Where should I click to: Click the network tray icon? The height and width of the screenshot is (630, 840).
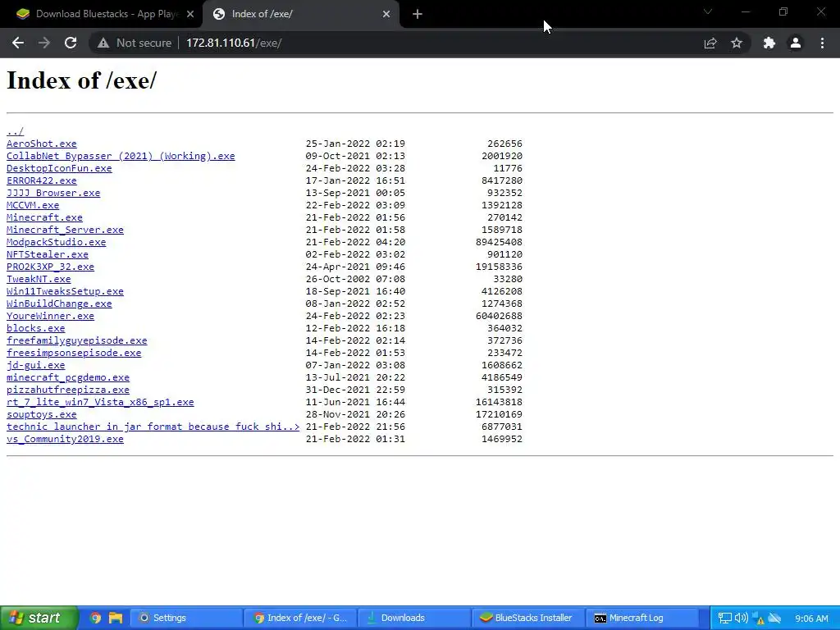tap(724, 619)
